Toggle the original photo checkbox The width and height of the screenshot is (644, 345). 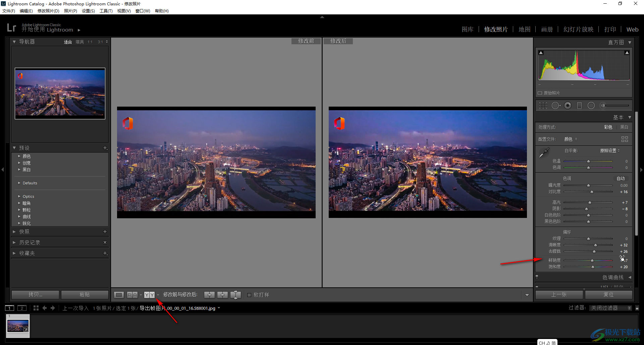pos(540,93)
